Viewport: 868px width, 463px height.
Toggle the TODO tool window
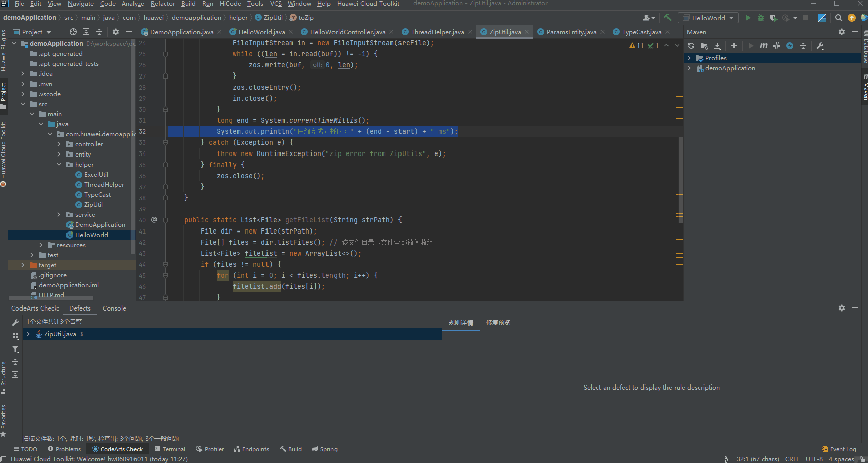(x=25, y=449)
